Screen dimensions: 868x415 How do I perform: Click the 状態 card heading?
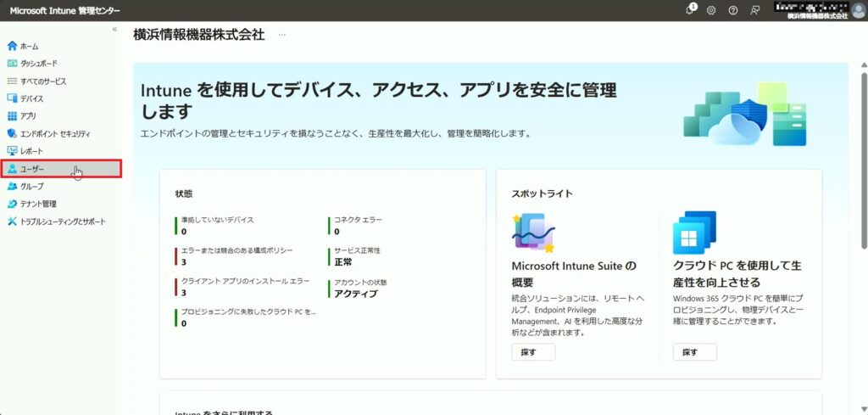tap(184, 194)
